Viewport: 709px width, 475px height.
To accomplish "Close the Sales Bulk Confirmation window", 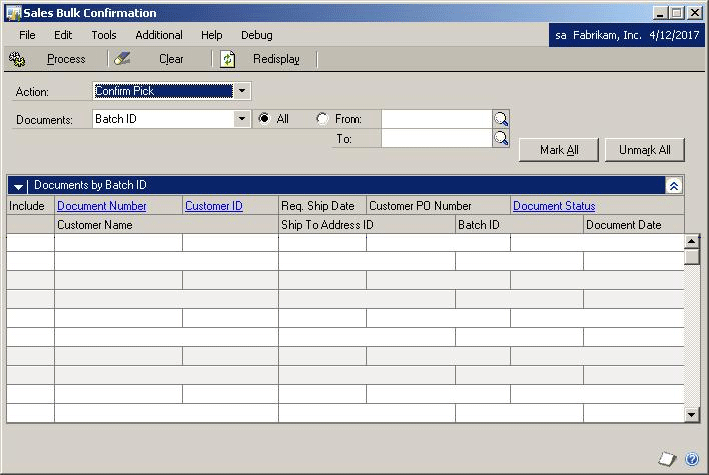I will (x=695, y=13).
